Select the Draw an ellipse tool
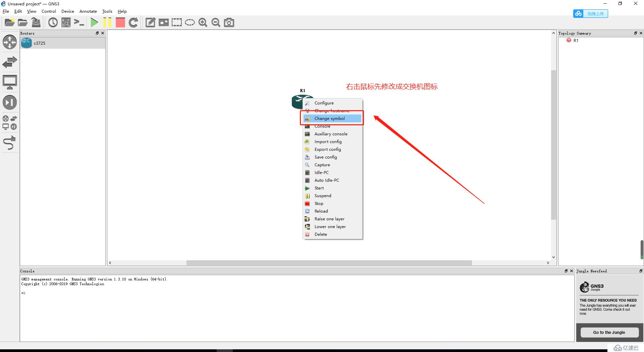Viewport: 644px width, 352px height. (x=190, y=23)
